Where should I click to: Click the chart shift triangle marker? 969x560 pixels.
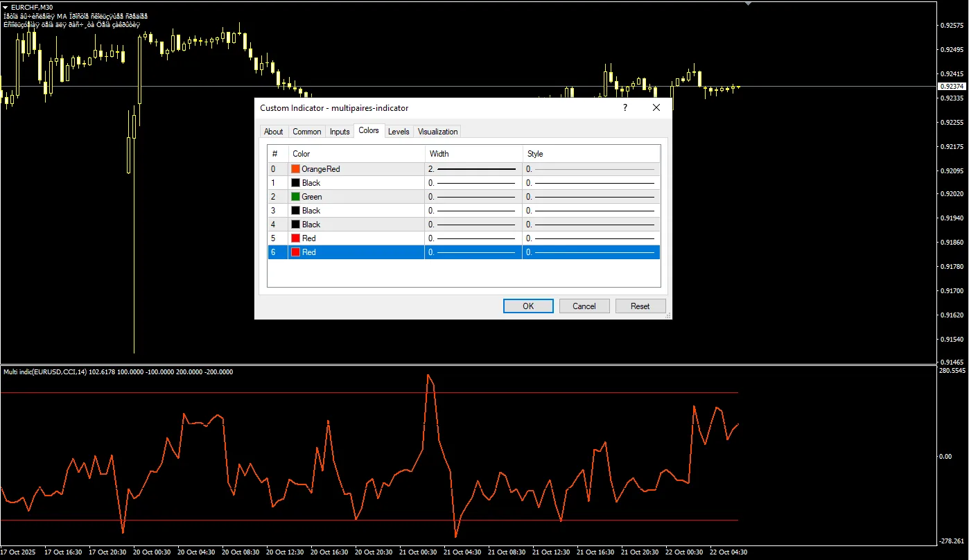click(x=748, y=4)
